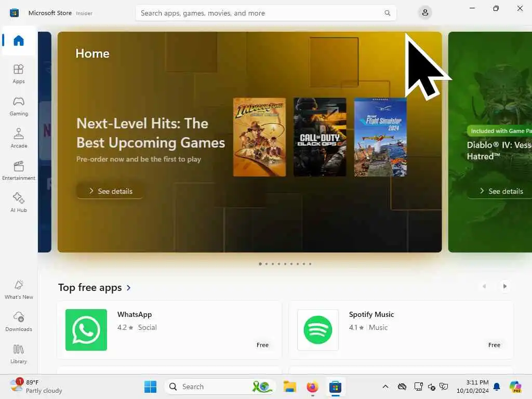Open the user account profile icon
Image resolution: width=532 pixels, height=399 pixels.
[425, 13]
